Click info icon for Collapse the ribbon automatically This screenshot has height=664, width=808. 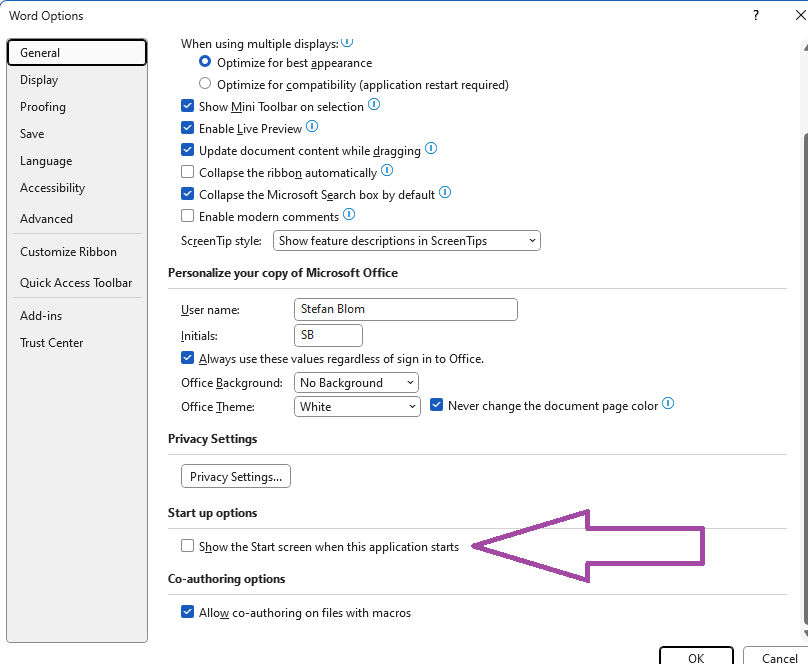387,170
